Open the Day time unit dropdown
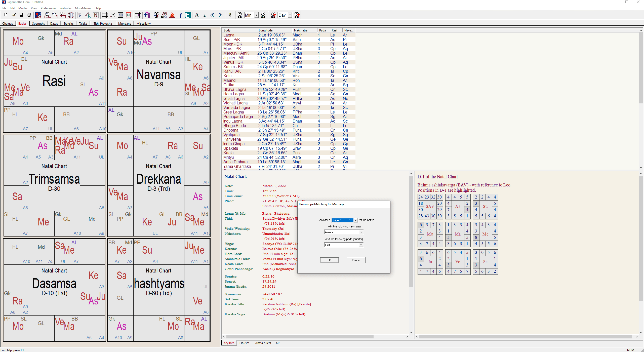The width and height of the screenshot is (644, 352). (290, 15)
